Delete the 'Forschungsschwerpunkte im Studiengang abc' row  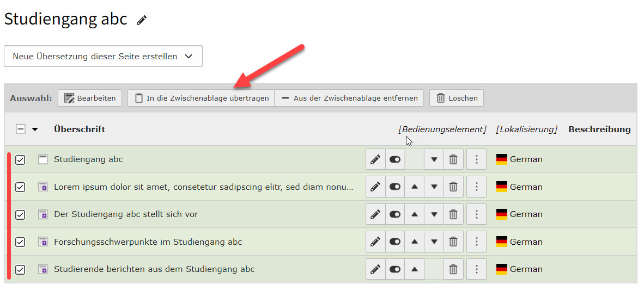[x=453, y=242]
